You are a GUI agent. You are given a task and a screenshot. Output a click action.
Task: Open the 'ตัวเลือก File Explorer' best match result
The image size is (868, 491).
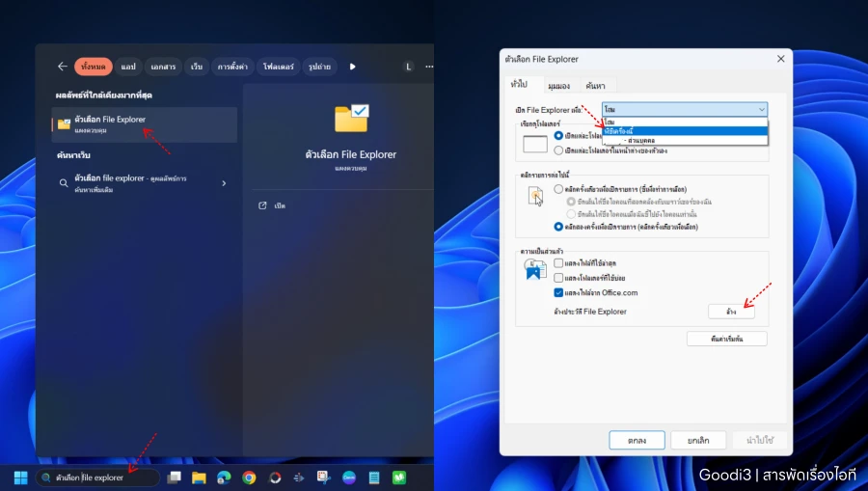point(143,124)
